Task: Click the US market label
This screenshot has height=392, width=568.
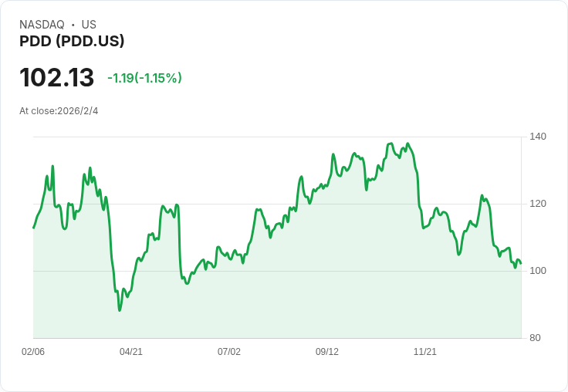Action: (89, 25)
